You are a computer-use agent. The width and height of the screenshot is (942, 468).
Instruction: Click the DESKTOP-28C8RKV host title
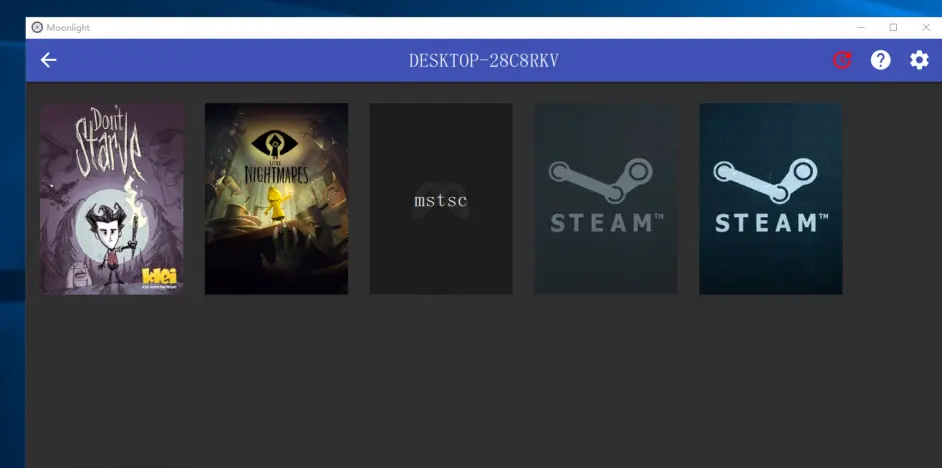(x=484, y=61)
